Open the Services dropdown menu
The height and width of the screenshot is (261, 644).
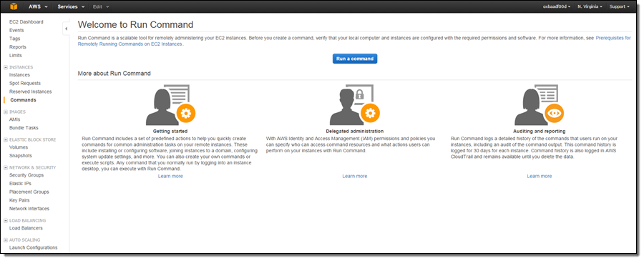[71, 6]
